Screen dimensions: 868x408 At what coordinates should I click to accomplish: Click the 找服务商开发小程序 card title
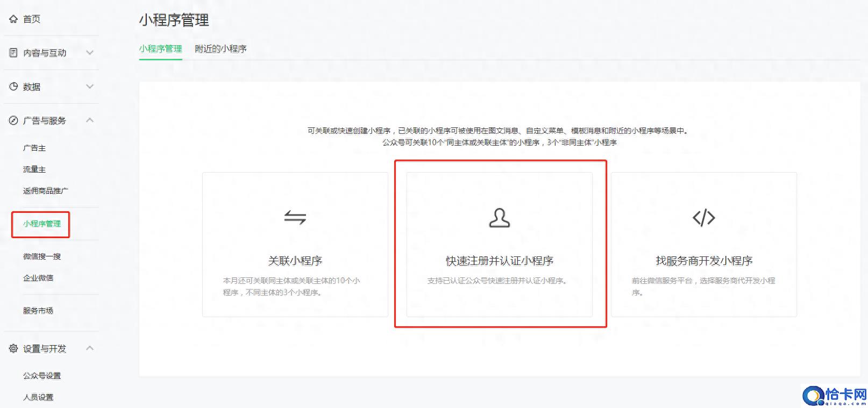tap(704, 261)
